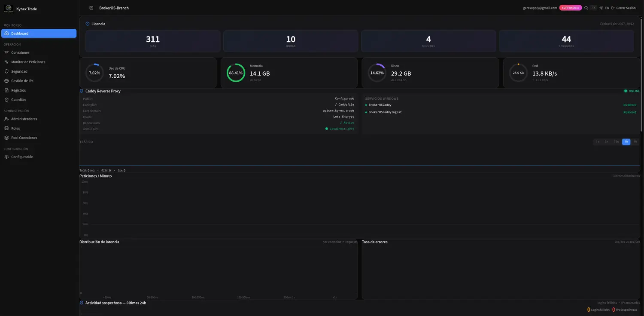Image resolution: width=644 pixels, height=316 pixels.
Task: Click the 311 DÍAS license countdown card
Action: point(153,41)
